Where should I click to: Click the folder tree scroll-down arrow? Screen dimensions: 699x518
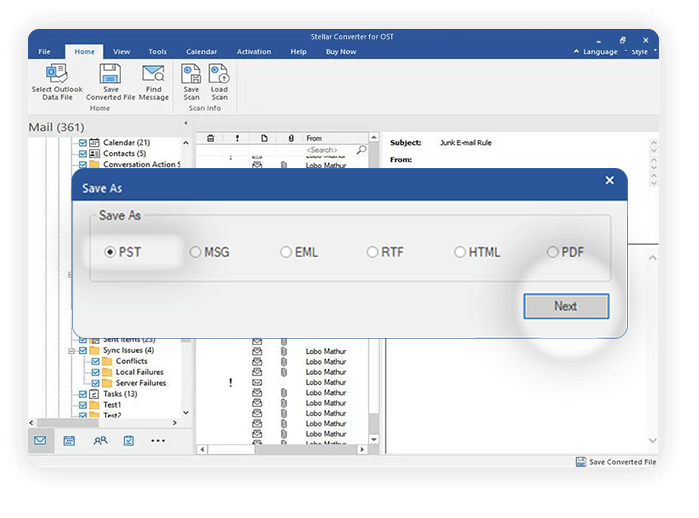coord(186,412)
